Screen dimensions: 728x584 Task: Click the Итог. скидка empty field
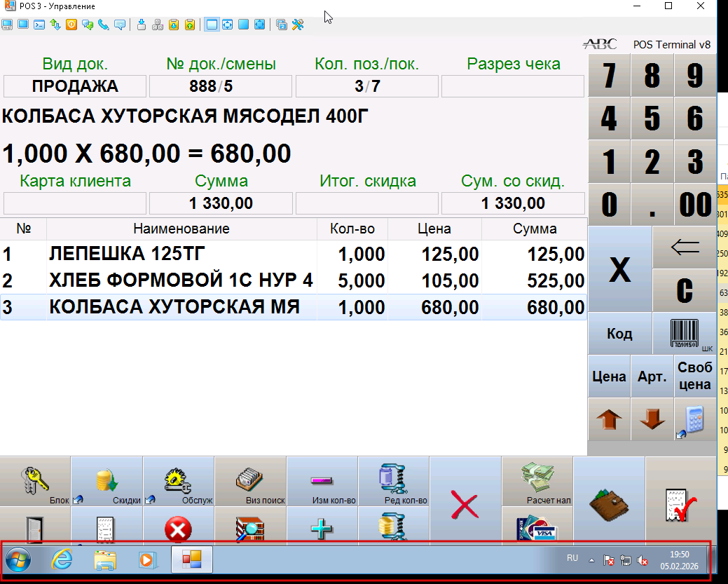tap(367, 203)
